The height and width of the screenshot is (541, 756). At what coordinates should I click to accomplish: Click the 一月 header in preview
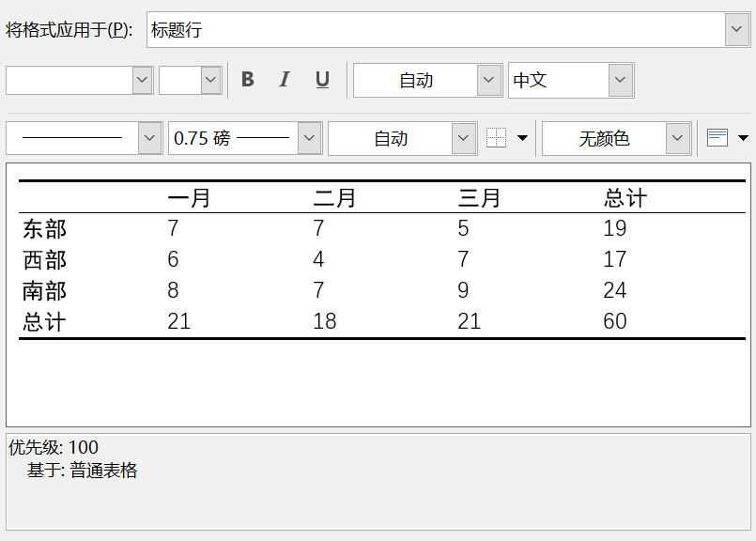point(189,197)
